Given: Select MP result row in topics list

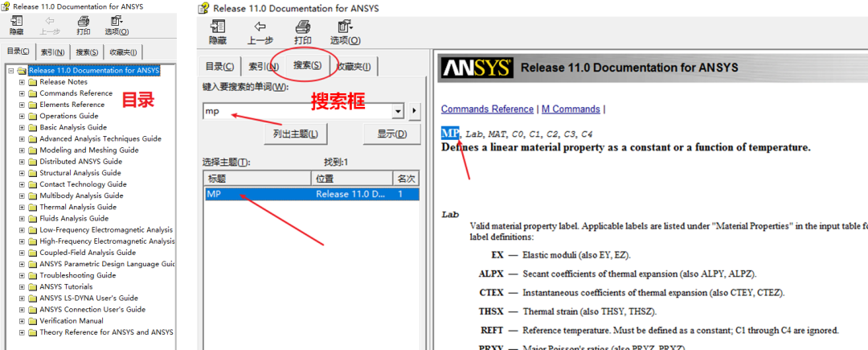Looking at the screenshot, I should 312,195.
